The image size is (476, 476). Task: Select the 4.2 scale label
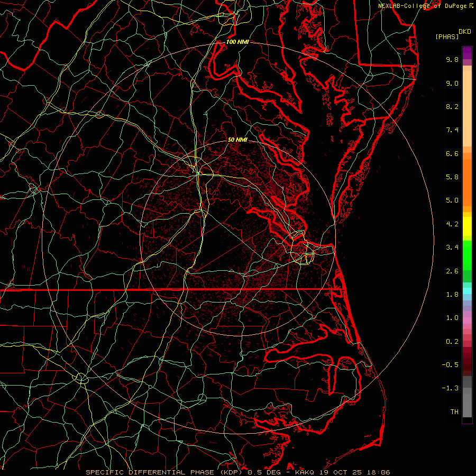coord(452,224)
